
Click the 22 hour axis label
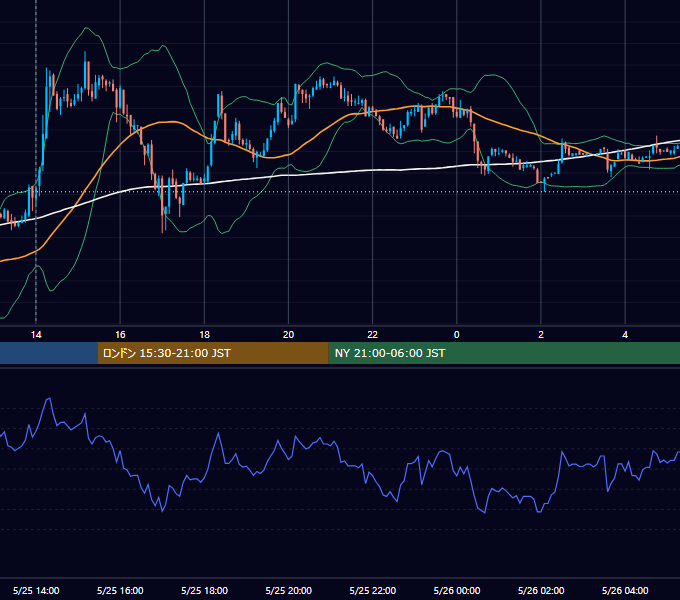373,335
